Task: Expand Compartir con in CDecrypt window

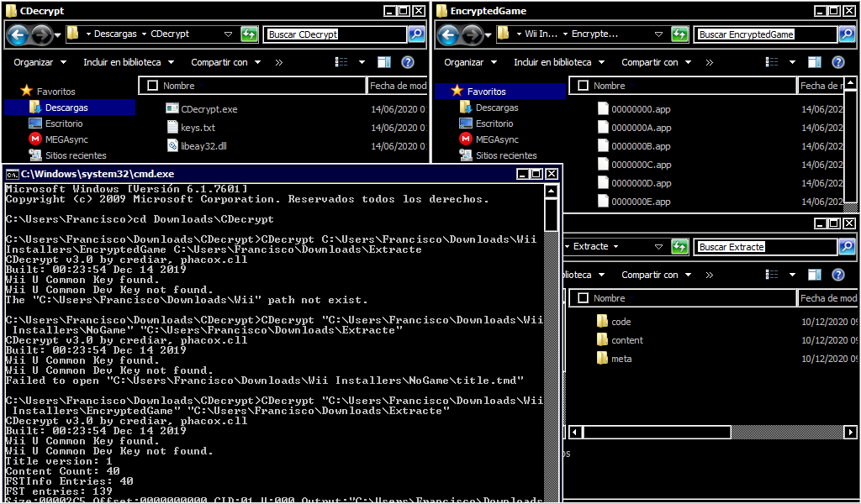Action: coord(225,62)
